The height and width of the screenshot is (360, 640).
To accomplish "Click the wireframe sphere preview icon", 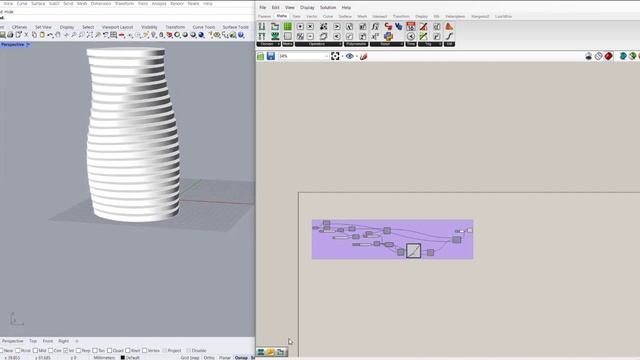I will (x=598, y=56).
